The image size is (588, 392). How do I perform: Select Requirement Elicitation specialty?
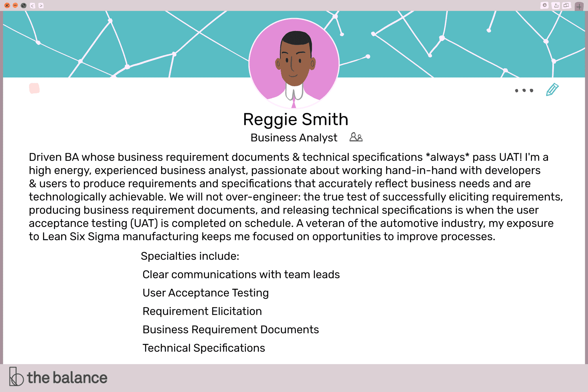coord(202,311)
